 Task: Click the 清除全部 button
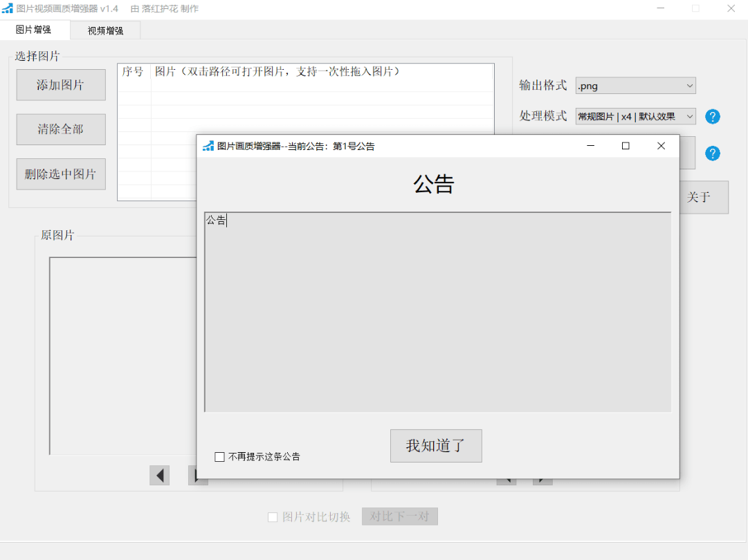point(60,129)
